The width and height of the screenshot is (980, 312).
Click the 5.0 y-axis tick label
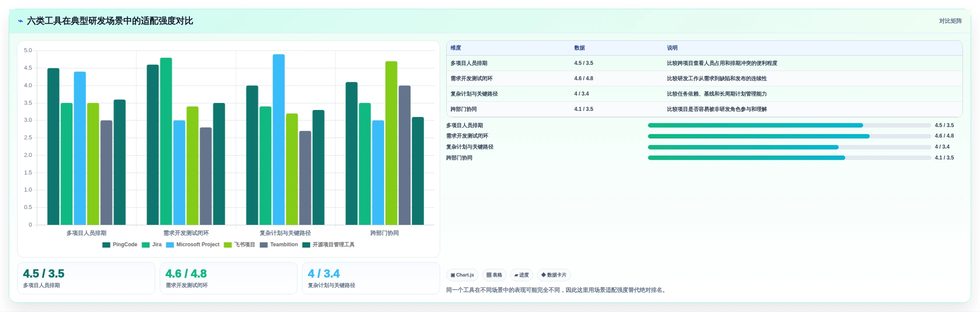coord(28,51)
